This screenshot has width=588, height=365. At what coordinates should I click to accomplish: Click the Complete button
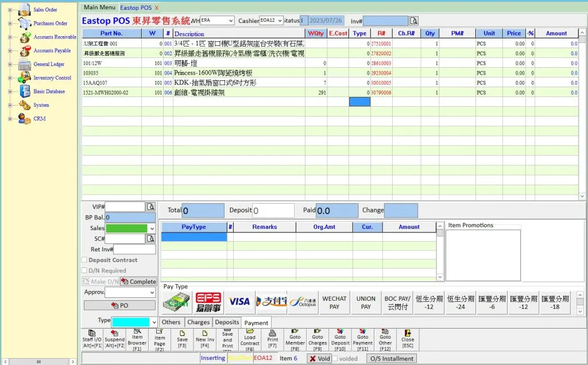(x=138, y=282)
